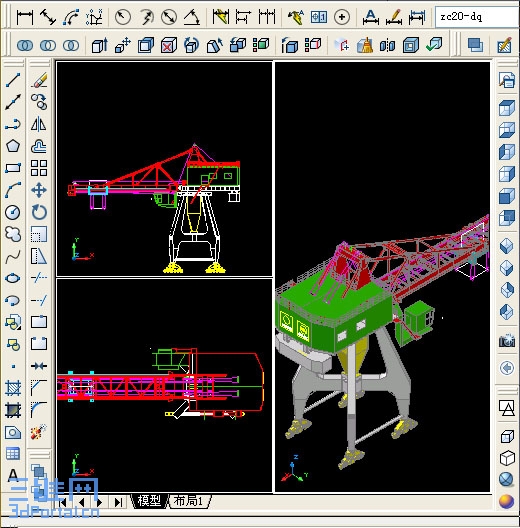Viewport: 520px width, 528px height.
Task: Add a Center Mark
Action: 342,17
